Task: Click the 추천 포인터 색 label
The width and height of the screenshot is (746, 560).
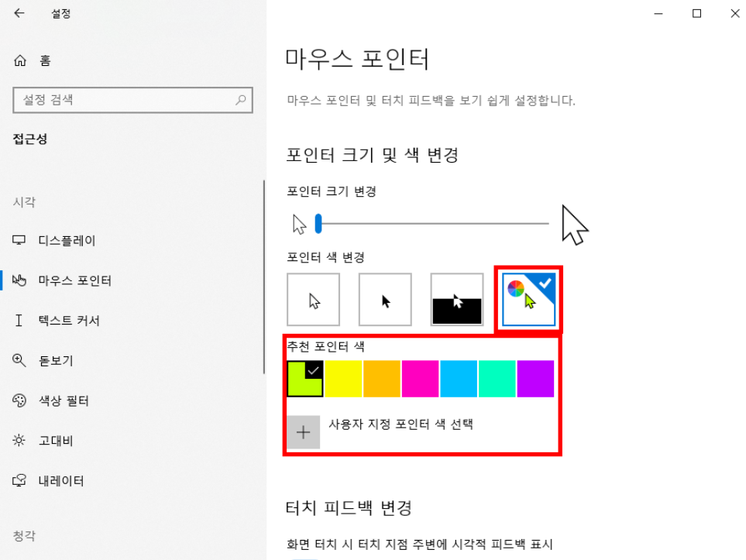Action: [x=326, y=346]
